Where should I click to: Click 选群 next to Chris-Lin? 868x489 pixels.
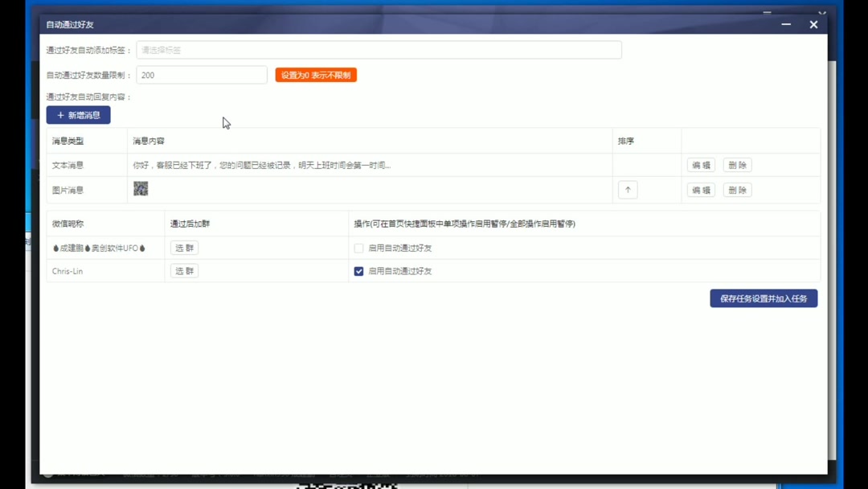183,271
